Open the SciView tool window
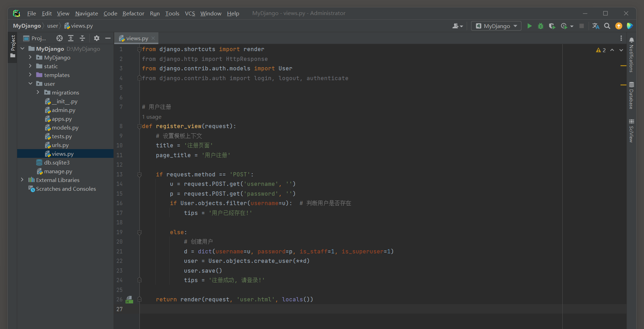The height and width of the screenshot is (329, 644). pos(631,131)
